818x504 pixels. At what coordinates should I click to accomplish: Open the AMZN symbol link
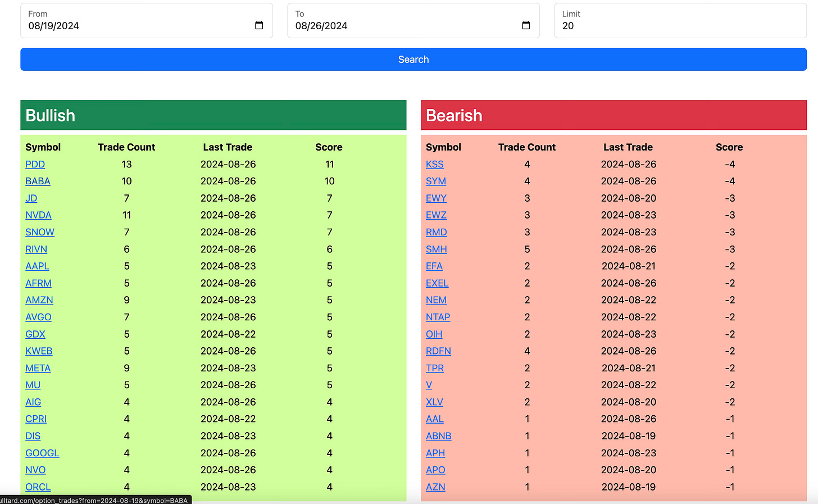tap(39, 300)
